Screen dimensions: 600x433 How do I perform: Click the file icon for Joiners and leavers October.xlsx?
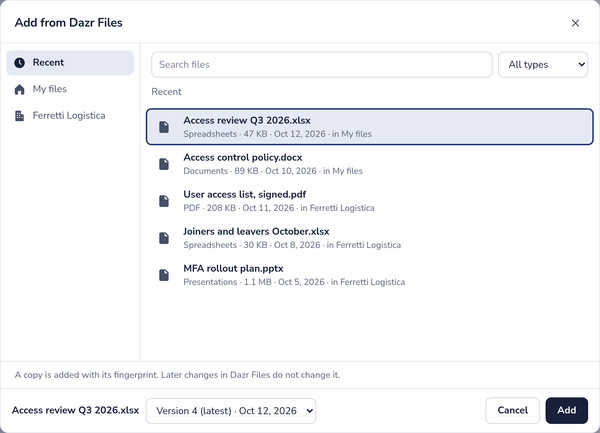tap(164, 238)
